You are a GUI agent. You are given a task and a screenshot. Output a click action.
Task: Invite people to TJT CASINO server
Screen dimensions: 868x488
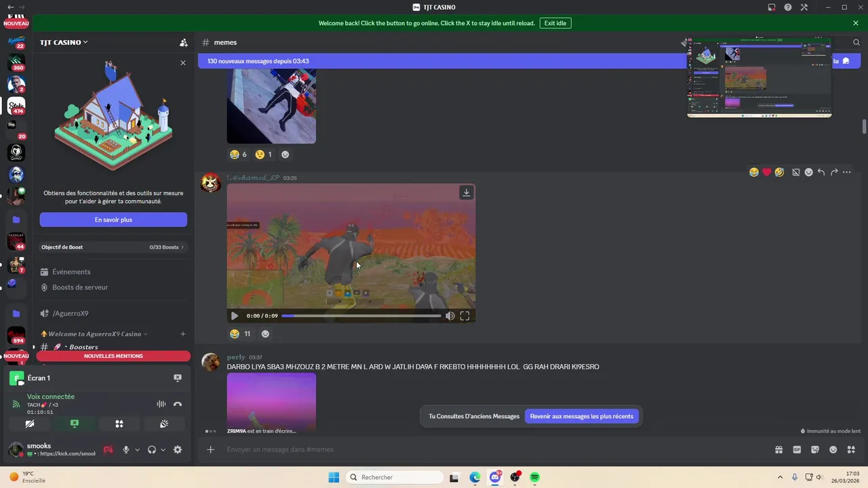tap(183, 42)
